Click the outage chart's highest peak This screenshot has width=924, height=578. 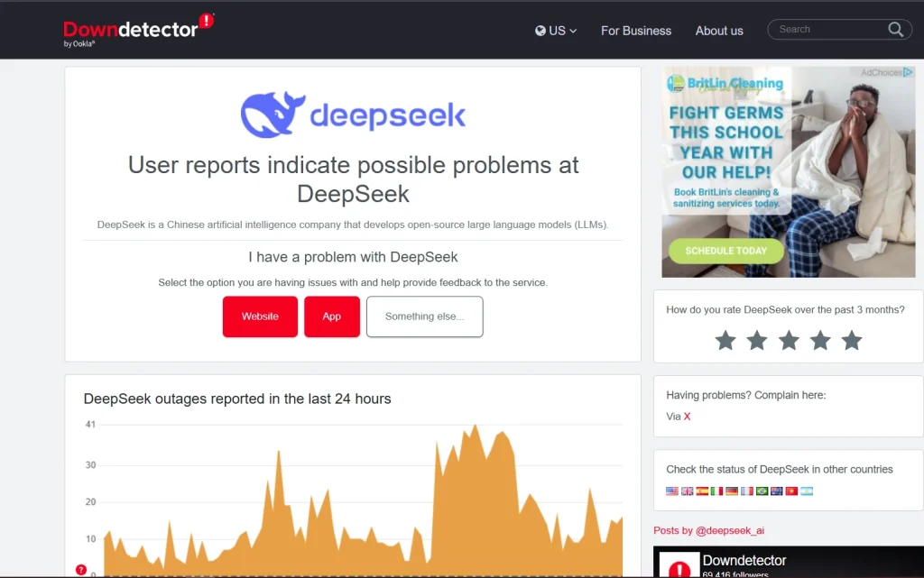click(475, 427)
